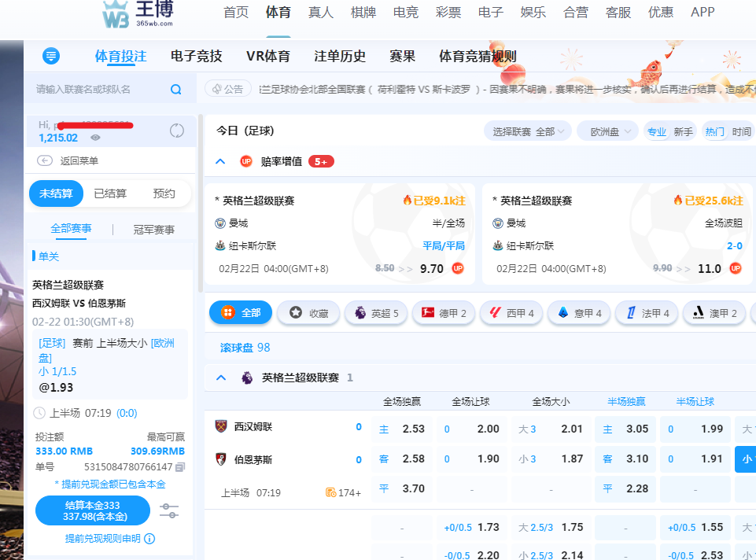Screen dimensions: 756x560
Task: Click the 结算本金333 cash-out button
Action: point(92,510)
